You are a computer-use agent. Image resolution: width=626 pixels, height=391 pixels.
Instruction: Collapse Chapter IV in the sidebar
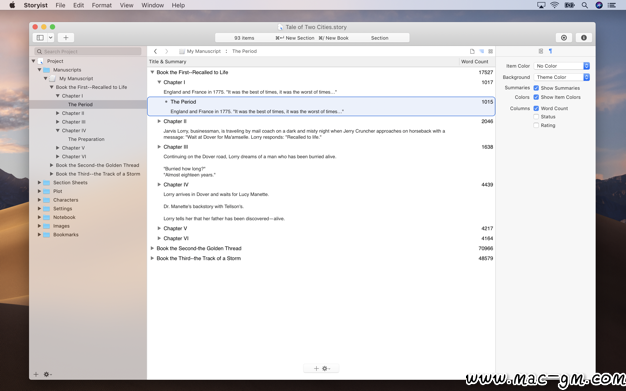(57, 131)
